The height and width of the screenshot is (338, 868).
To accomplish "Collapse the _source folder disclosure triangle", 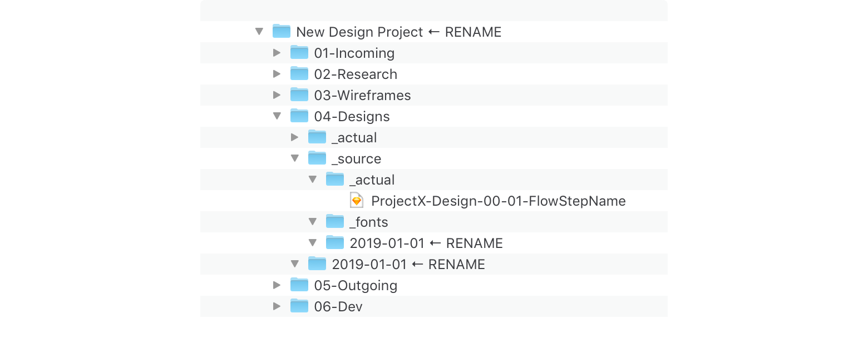I will pyautogui.click(x=295, y=158).
